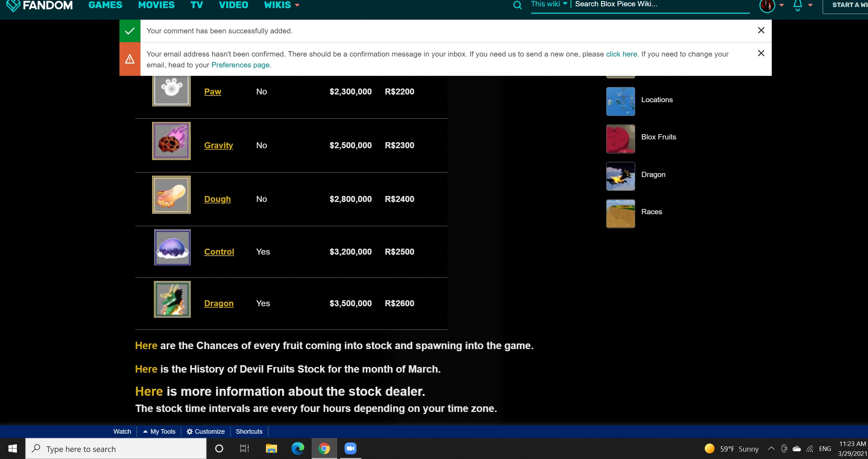Screen dimensions: 868x459
Task: Close the email confirmation warning
Action: (x=761, y=53)
